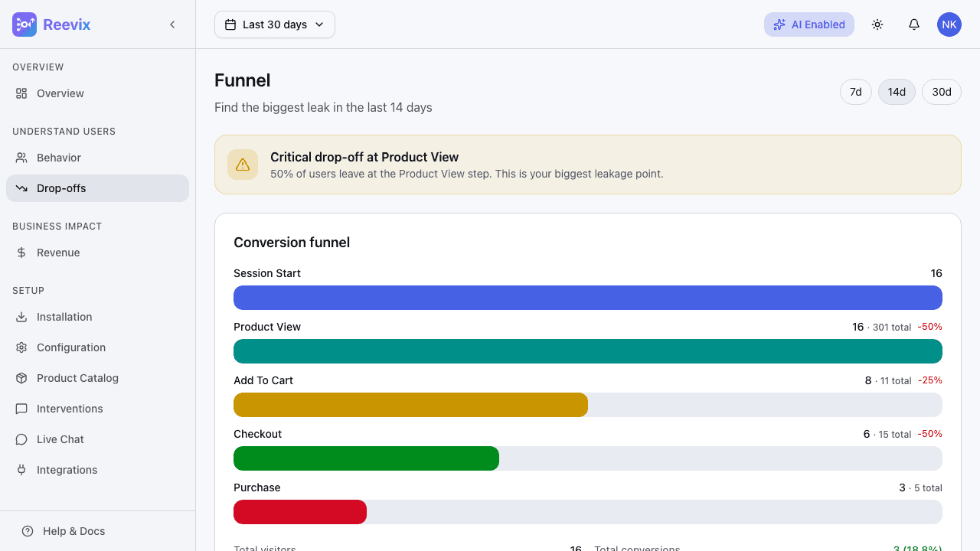The image size is (980, 551).
Task: Toggle light/dark mode with sun icon
Action: pyautogui.click(x=877, y=24)
